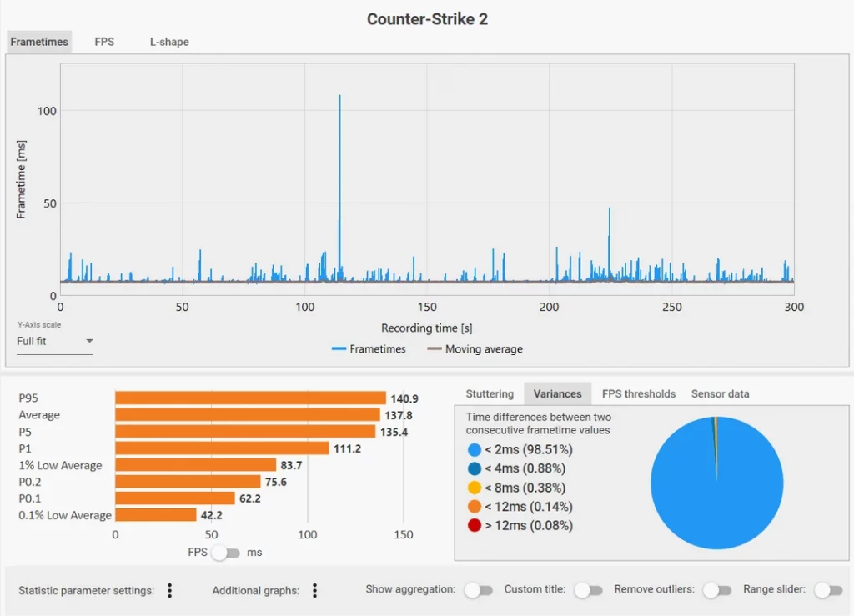Click the Counter-Strike 2 title
The image size is (854, 616).
tap(428, 19)
